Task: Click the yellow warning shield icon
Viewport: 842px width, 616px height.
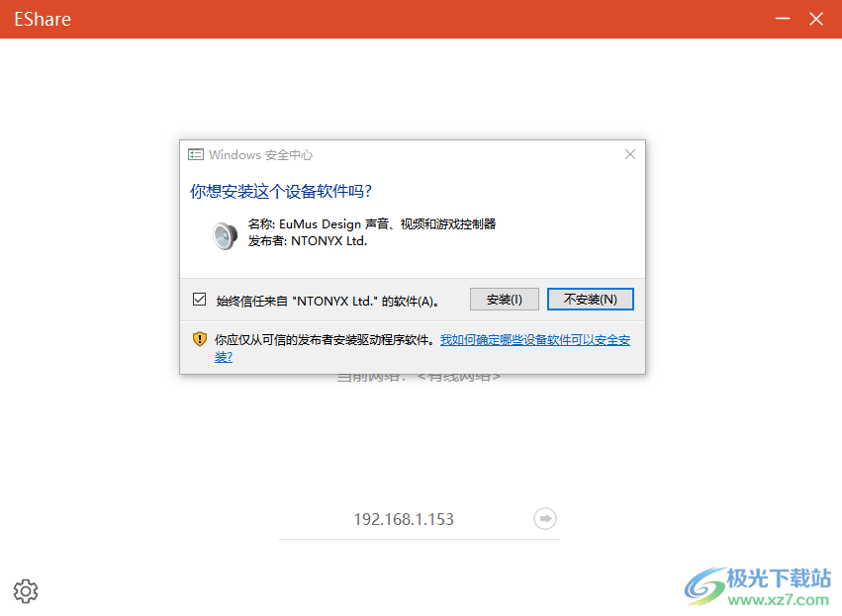Action: click(x=196, y=338)
